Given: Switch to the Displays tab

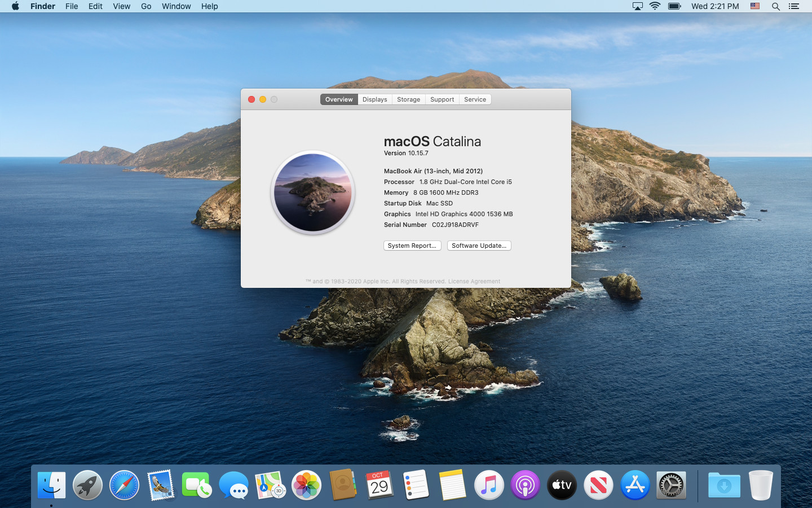Looking at the screenshot, I should coord(374,99).
